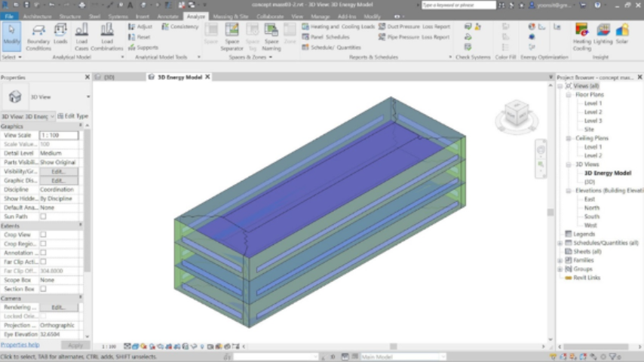Collapse the Floor Plans tree node
Viewport: 644px width, 362px height.
coord(569,95)
